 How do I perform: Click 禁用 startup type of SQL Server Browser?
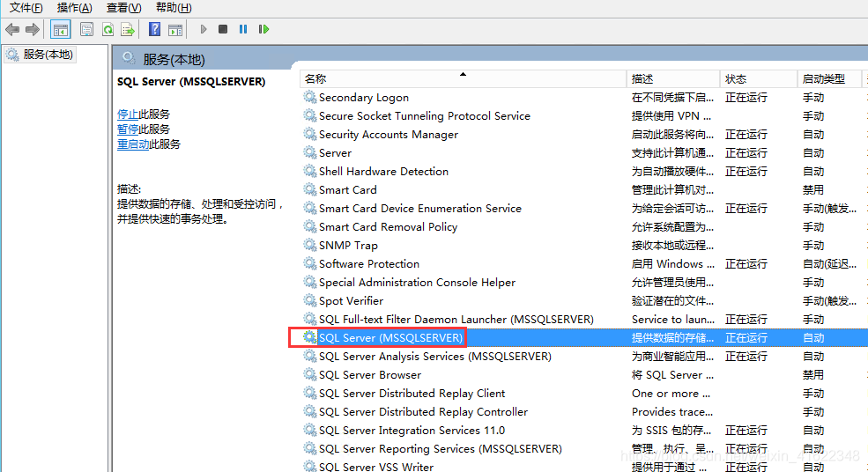(813, 374)
